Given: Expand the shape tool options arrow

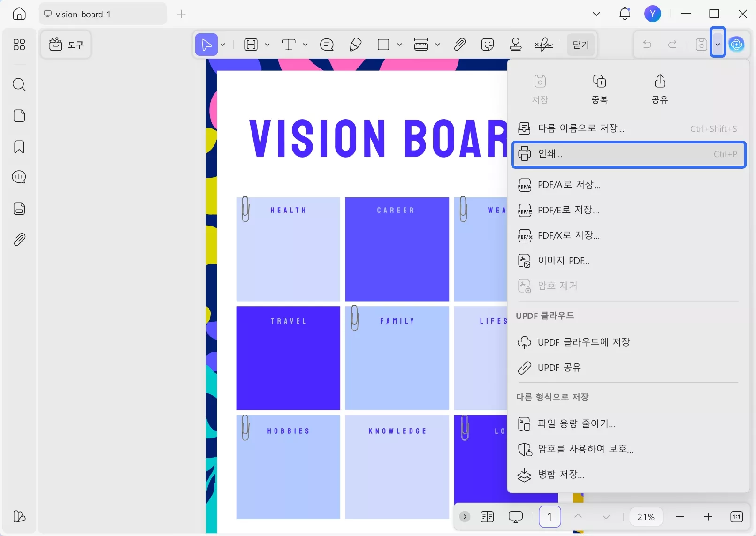Looking at the screenshot, I should [399, 45].
